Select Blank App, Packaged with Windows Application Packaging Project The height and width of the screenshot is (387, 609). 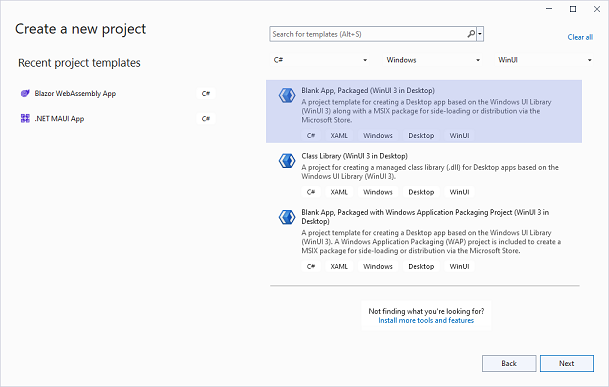[424, 239]
